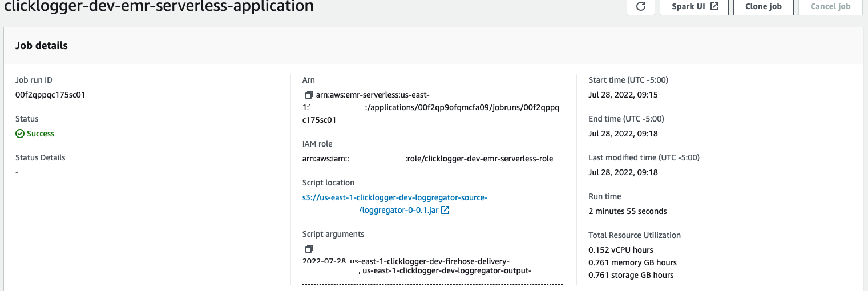The width and height of the screenshot is (868, 291).
Task: Click the clicklogger-dev-emr-serverless-role IAM role text
Action: (x=479, y=159)
